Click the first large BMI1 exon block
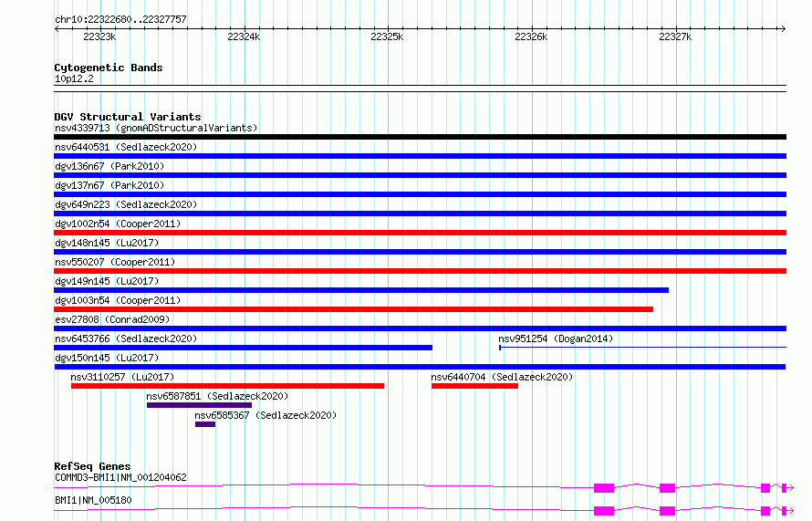Screen dimensions: 812x521 pos(604,511)
